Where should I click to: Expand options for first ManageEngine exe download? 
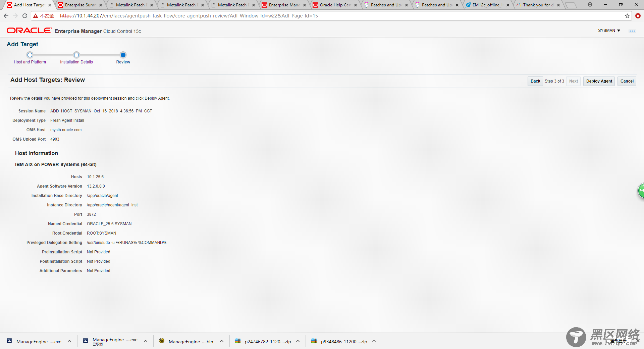pos(69,341)
